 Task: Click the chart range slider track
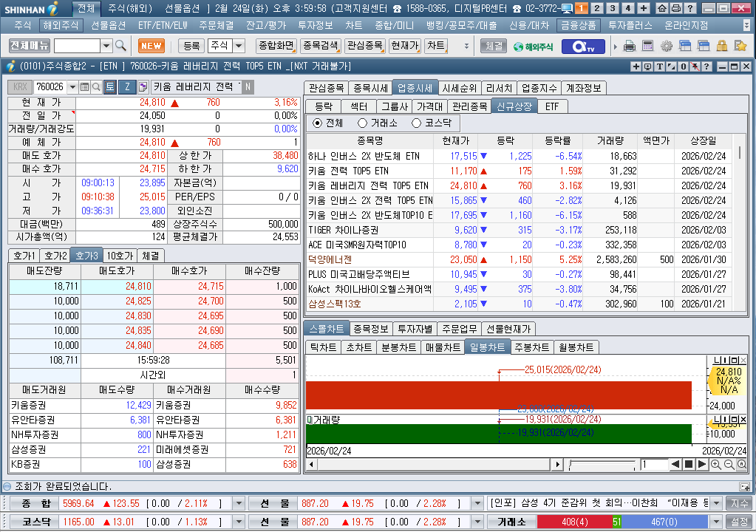click(x=602, y=465)
